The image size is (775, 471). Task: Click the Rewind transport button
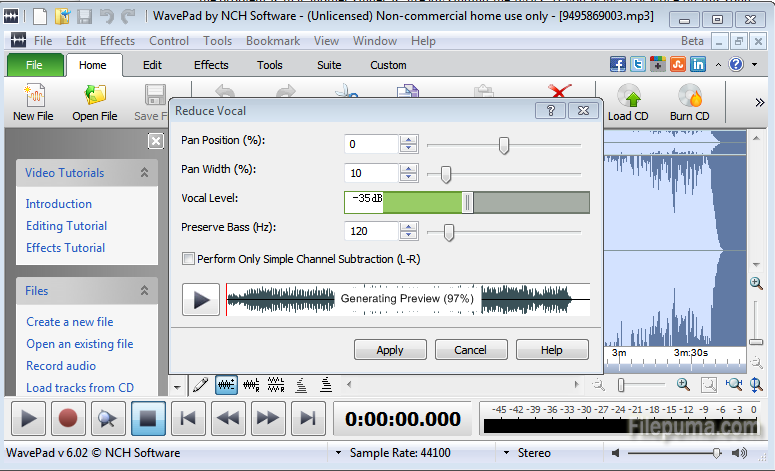coord(229,418)
